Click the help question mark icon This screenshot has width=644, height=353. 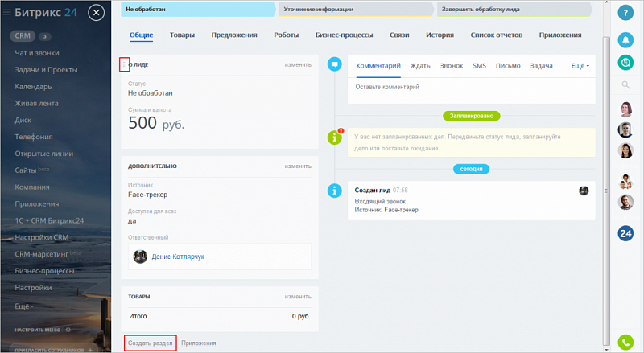[x=625, y=14]
